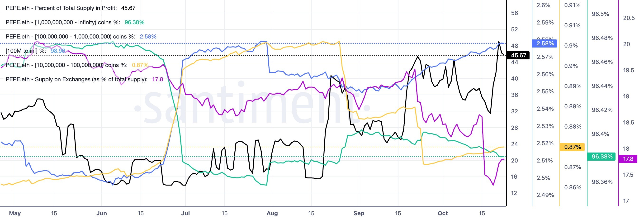Click the 20.5 tick on purple axis
Image resolution: width=644 pixels, height=220 pixels.
point(629,18)
